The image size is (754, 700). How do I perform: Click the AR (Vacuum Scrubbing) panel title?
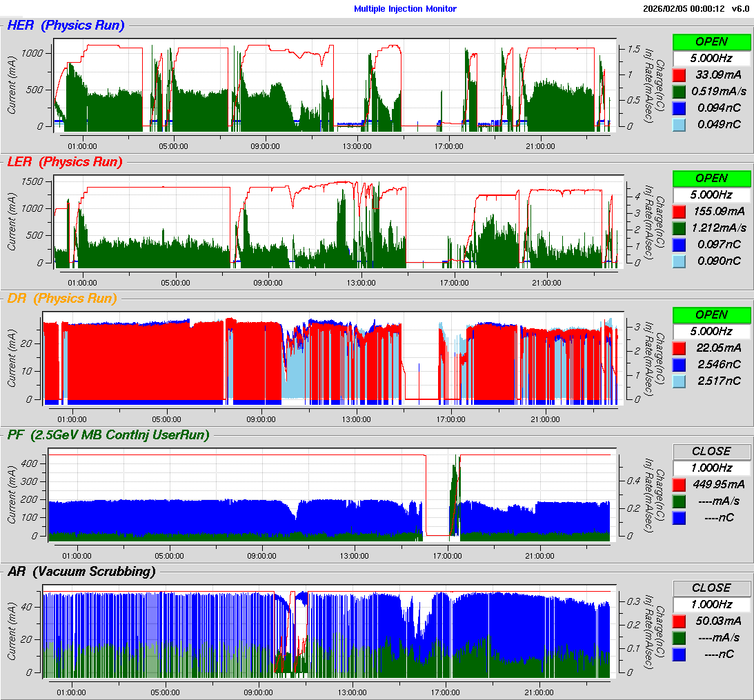(x=81, y=571)
